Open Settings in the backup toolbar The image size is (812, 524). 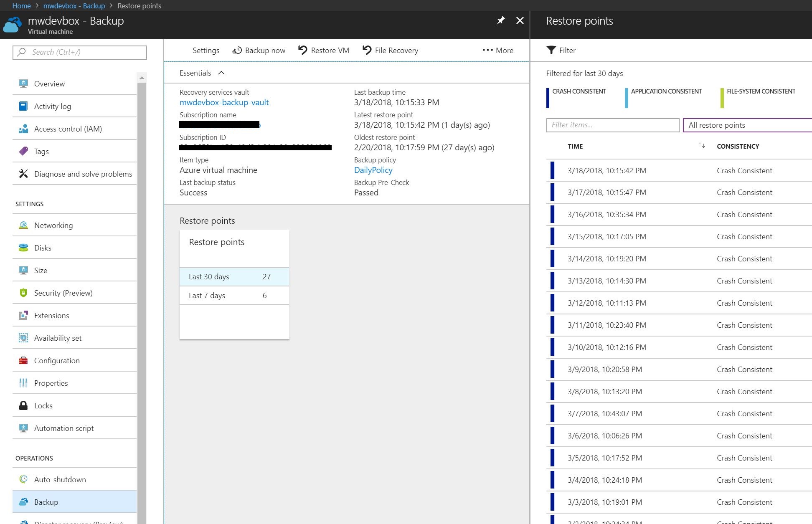pos(206,51)
